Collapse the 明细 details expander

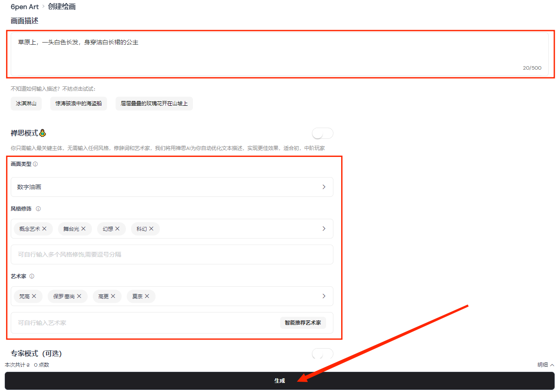click(x=546, y=365)
